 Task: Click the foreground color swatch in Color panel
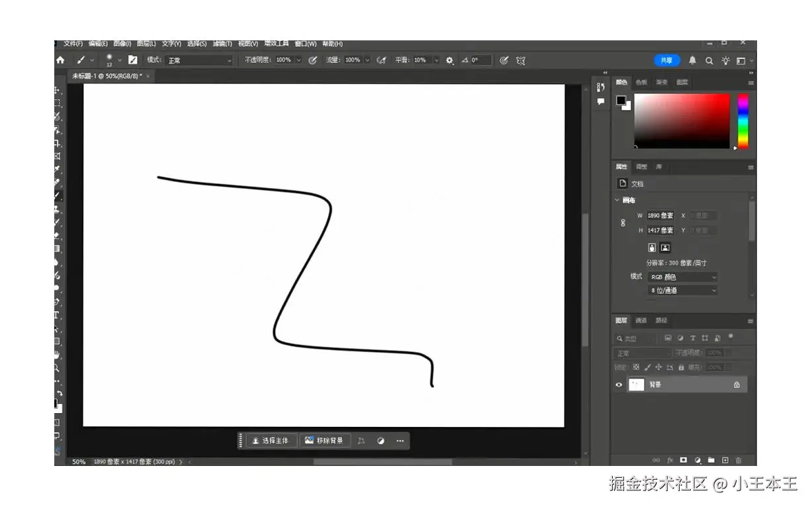pos(621,100)
